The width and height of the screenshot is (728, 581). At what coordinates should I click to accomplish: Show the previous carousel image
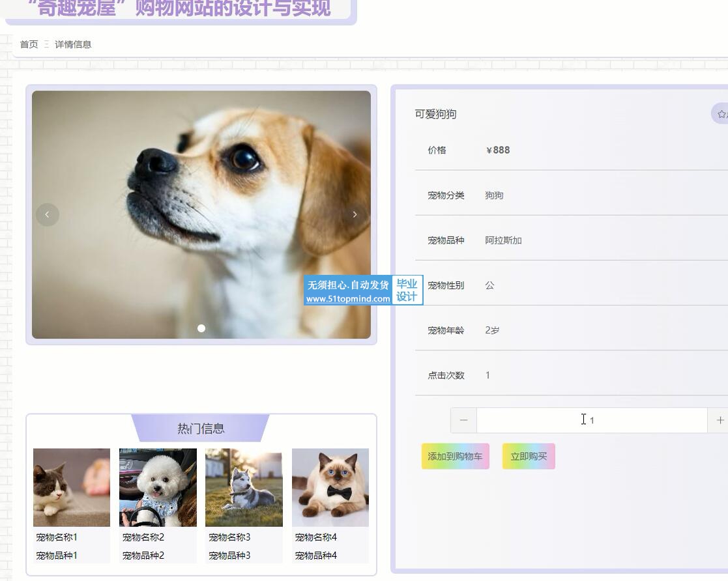[x=48, y=214]
